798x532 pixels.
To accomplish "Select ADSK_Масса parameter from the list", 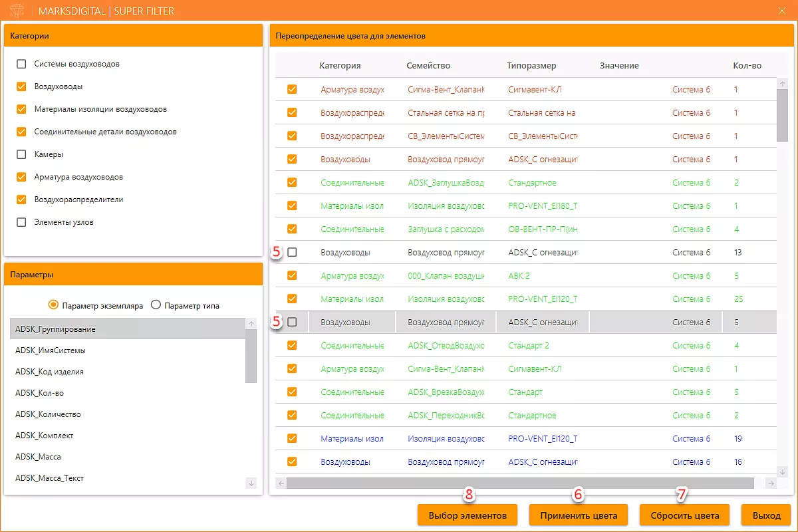I will tap(38, 457).
